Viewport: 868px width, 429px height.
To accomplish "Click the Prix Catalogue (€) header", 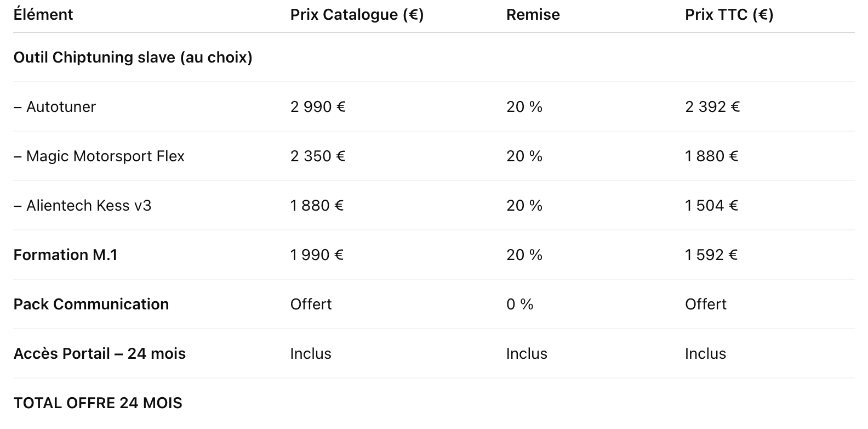I will click(357, 14).
